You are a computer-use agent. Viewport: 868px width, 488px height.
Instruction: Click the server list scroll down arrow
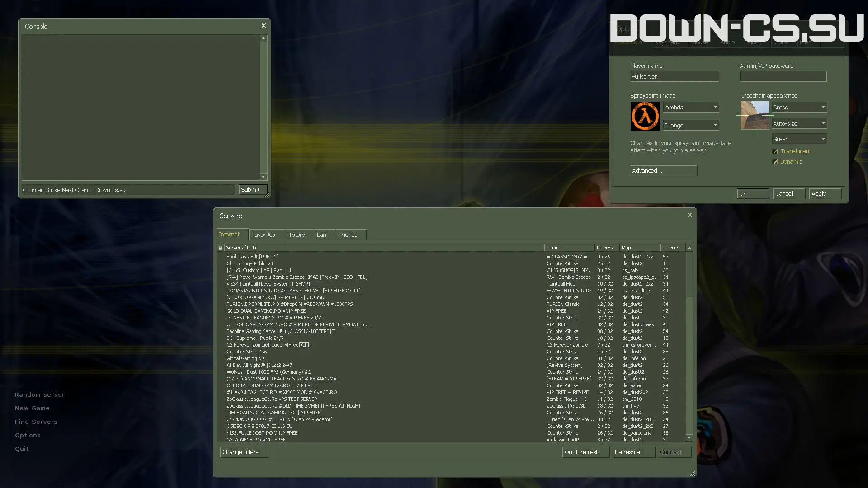point(689,438)
